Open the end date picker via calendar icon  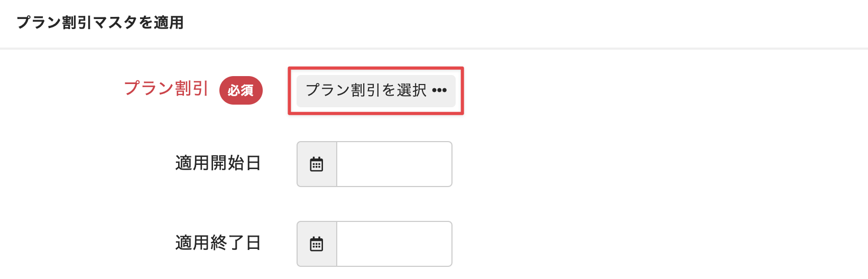click(317, 244)
